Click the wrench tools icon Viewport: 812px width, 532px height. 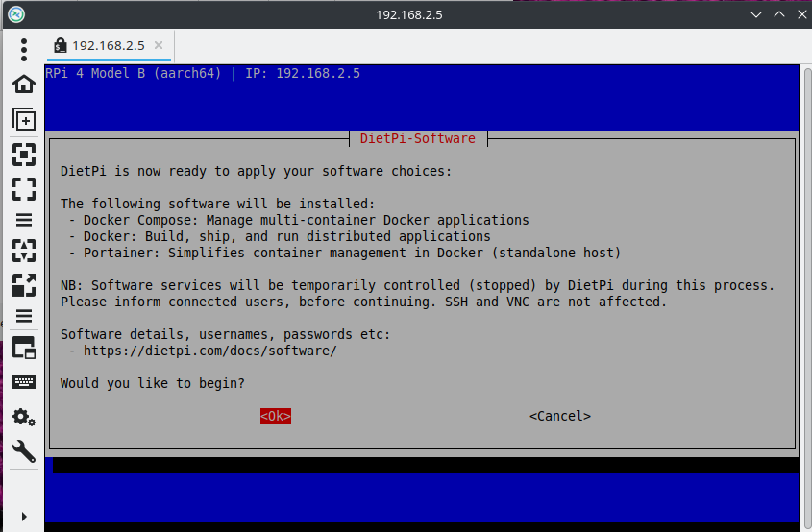[24, 451]
